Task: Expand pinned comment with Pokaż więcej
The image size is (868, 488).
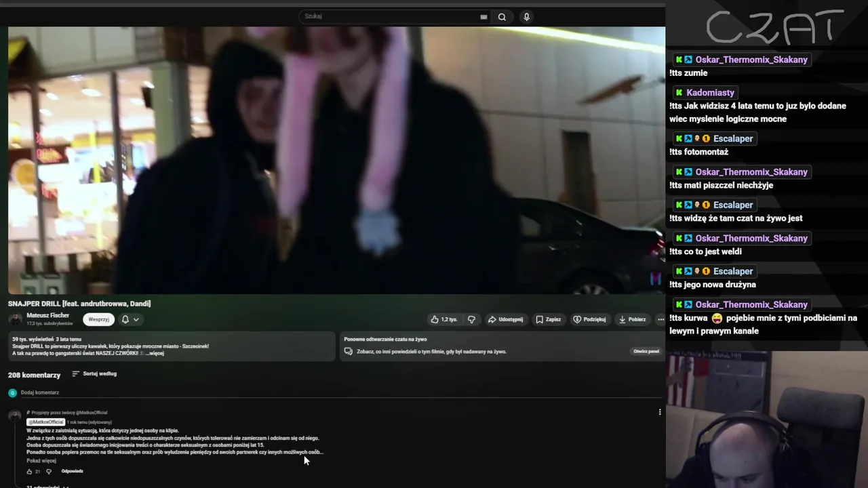Action: 41,461
